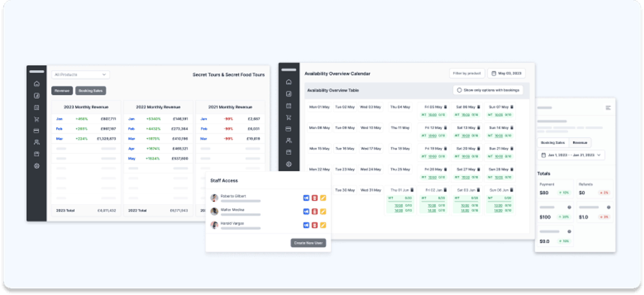Open the Filter by product dropdown

click(x=467, y=73)
